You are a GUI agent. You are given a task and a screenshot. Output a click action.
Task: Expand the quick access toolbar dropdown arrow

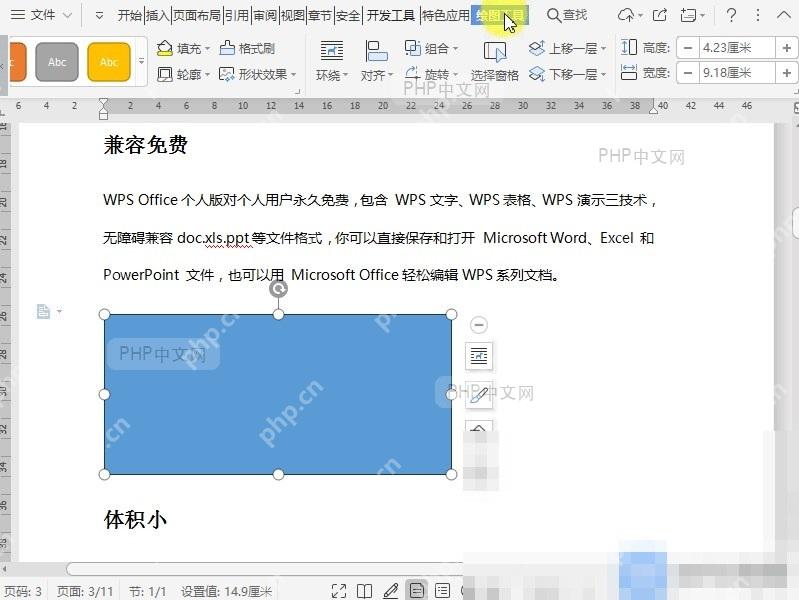click(99, 16)
